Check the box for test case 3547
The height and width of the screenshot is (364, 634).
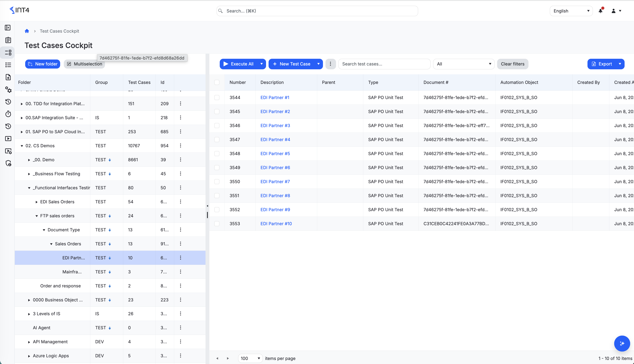pos(217,140)
